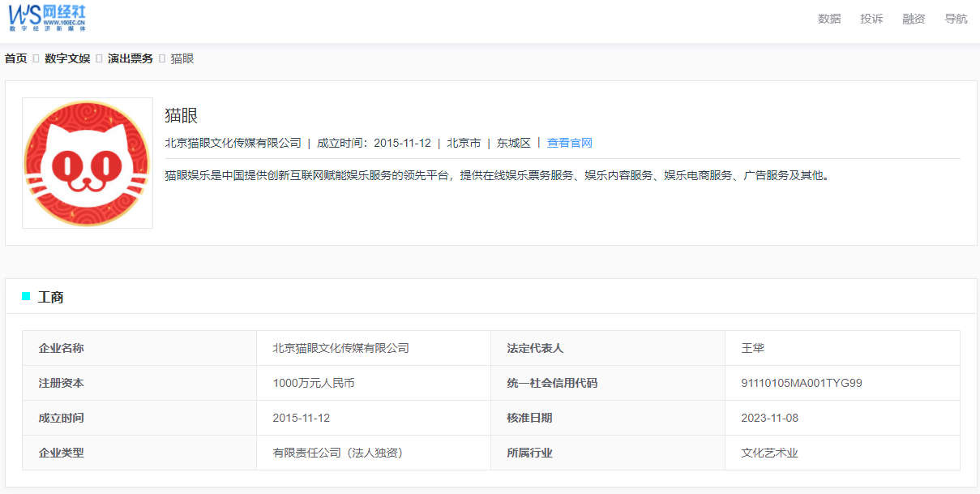Click the 猫眼娱乐 description paragraph
Screen dimensions: 980x494
click(498, 174)
